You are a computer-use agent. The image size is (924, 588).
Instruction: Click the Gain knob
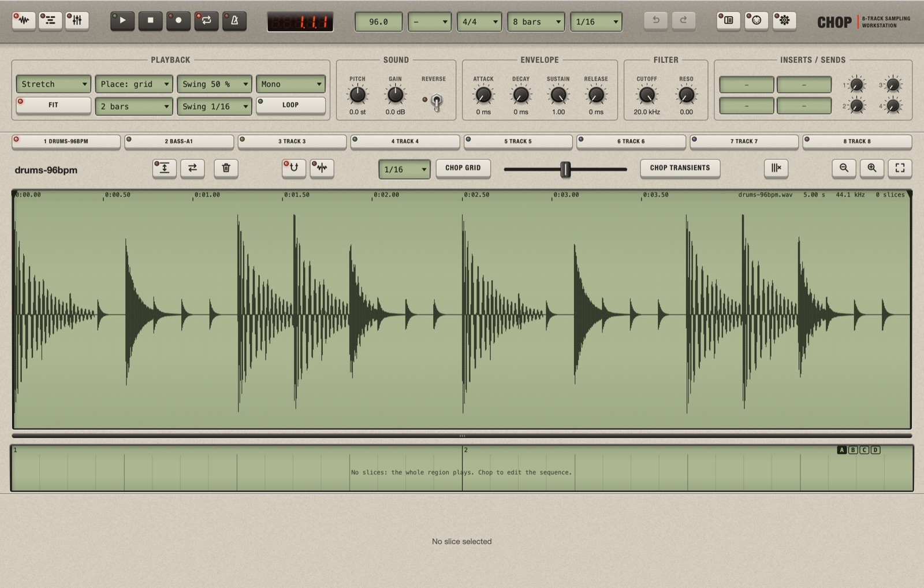pyautogui.click(x=395, y=95)
